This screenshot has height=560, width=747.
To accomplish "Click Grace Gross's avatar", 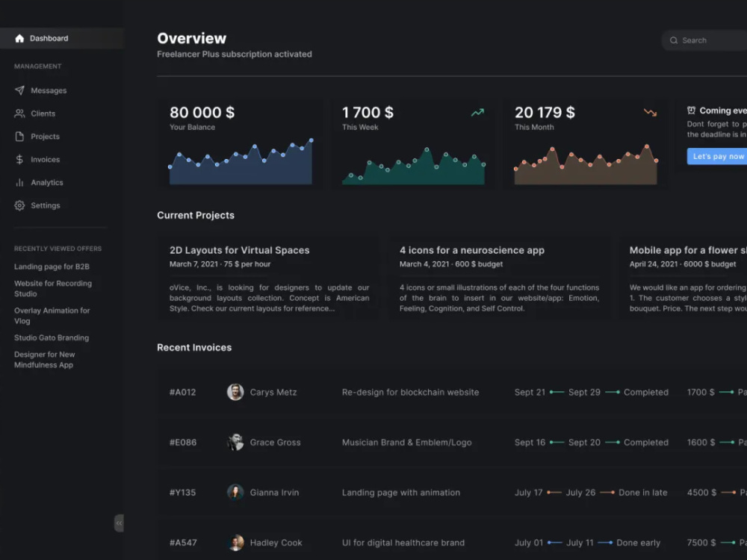I will (x=235, y=442).
